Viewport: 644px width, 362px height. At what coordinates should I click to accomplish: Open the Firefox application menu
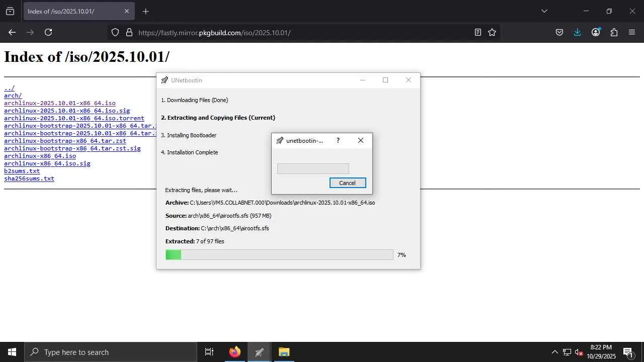click(632, 32)
